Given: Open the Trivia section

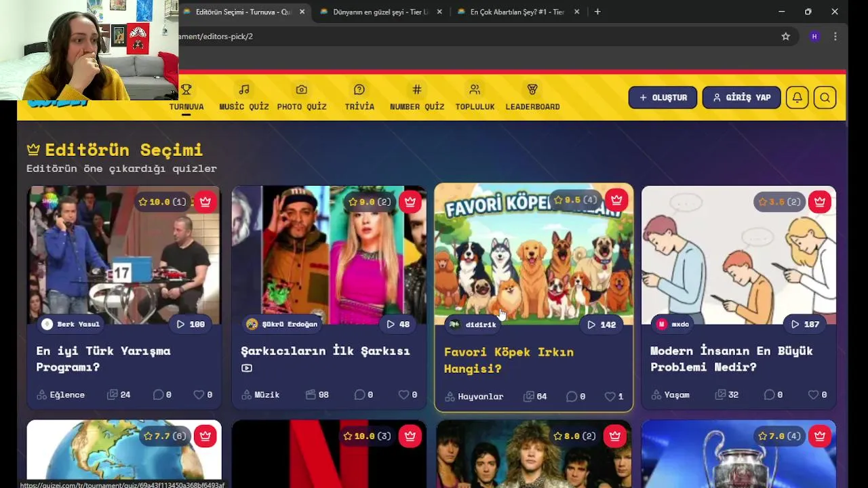Looking at the screenshot, I should (x=359, y=98).
